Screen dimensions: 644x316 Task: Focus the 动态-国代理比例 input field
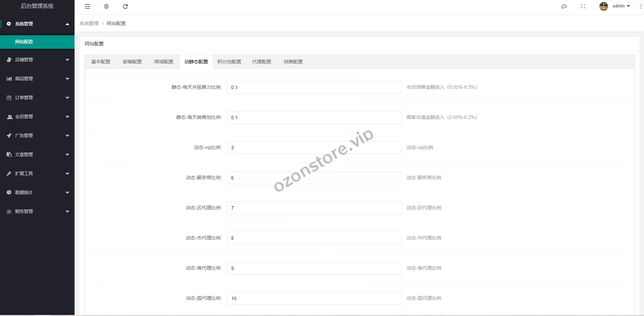pyautogui.click(x=314, y=298)
